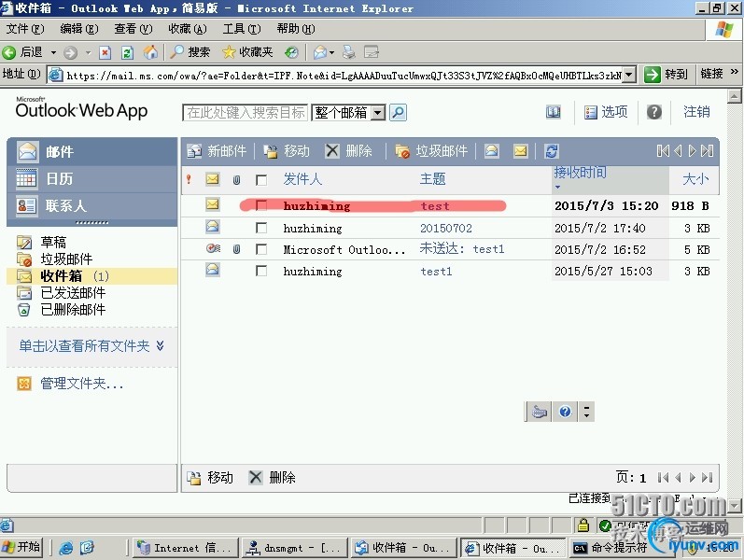
Task: Check the box for huzhiming test message
Action: [x=261, y=205]
